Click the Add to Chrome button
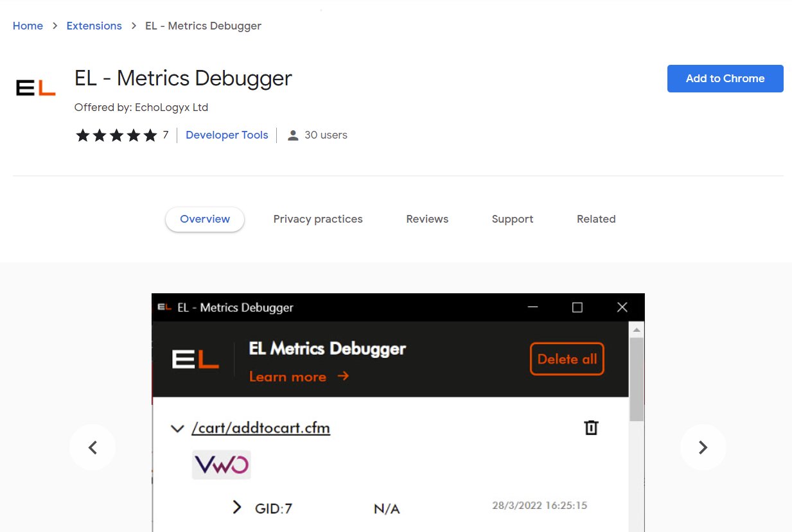The image size is (792, 532). (x=725, y=78)
